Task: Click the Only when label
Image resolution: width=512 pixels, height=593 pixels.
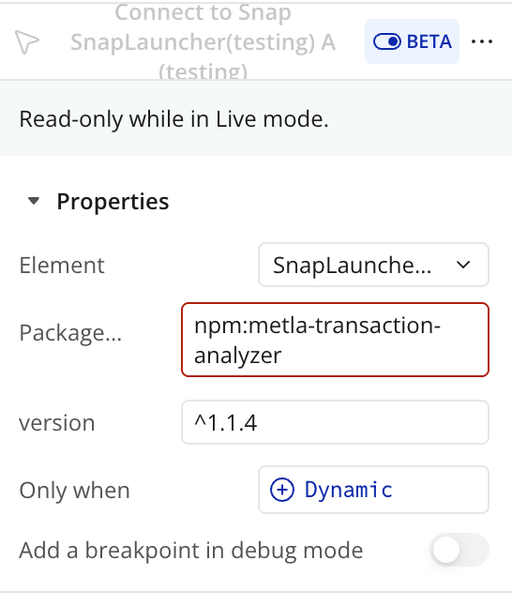Action: click(74, 490)
